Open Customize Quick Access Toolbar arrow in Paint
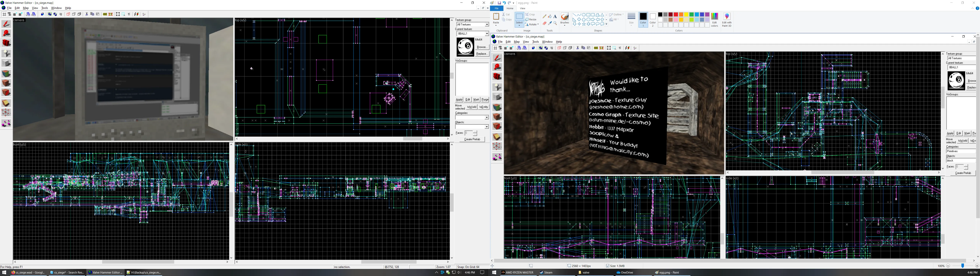Screen dimensions: 980x276 514,3
